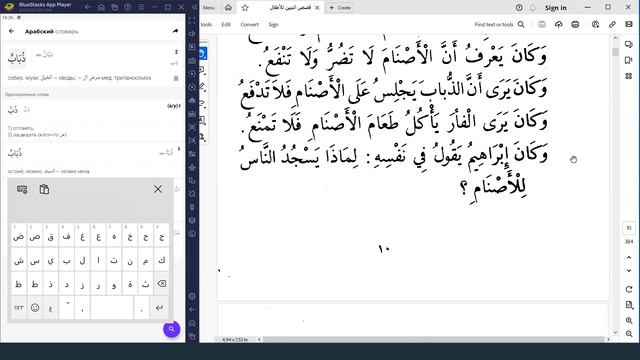Open Acrobat notifications bell
The height and width of the screenshot is (360, 640).
(x=533, y=7)
